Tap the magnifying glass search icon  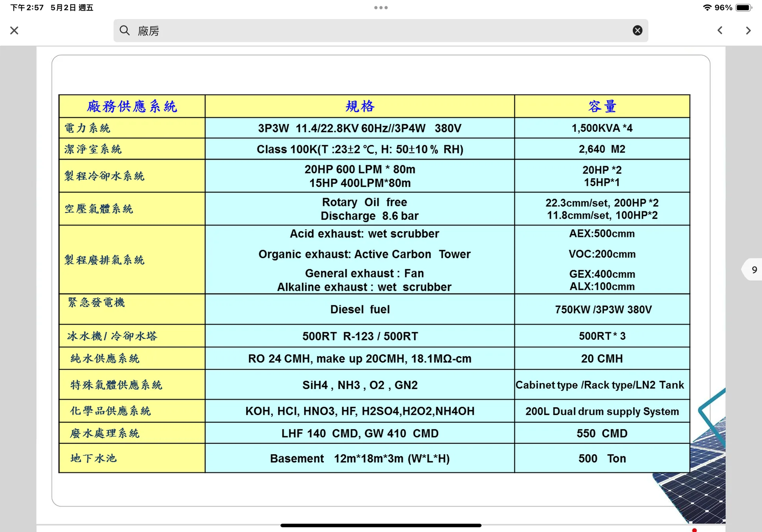click(x=125, y=30)
